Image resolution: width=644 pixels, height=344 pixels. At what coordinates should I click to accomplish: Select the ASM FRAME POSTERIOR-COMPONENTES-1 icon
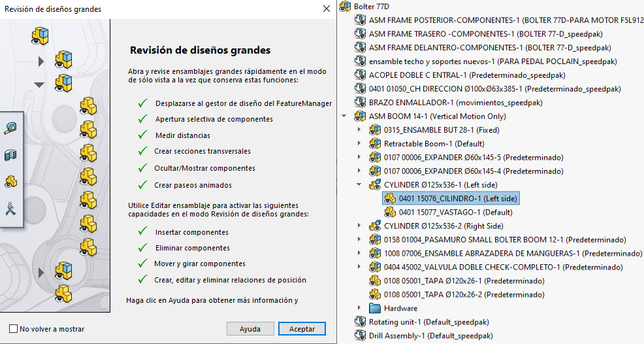click(360, 20)
